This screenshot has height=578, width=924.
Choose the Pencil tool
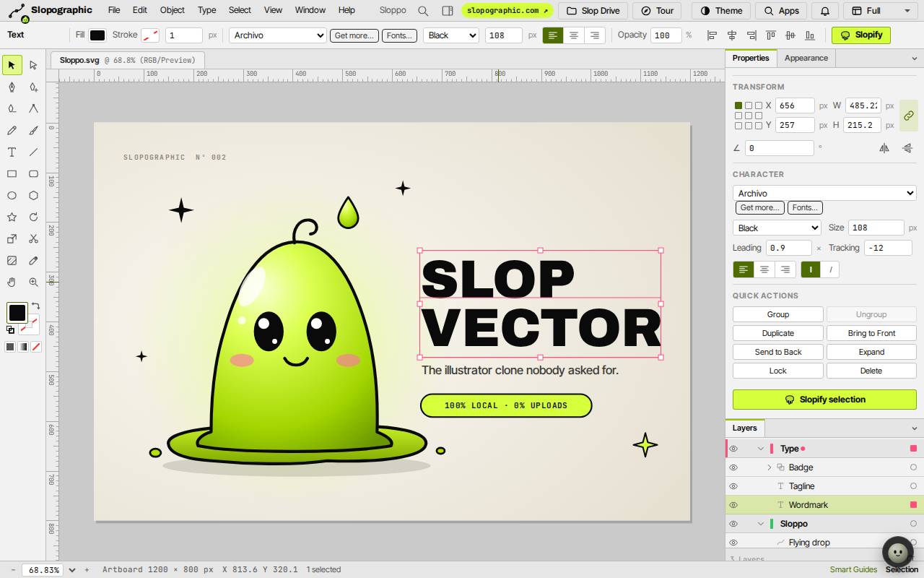pos(12,130)
